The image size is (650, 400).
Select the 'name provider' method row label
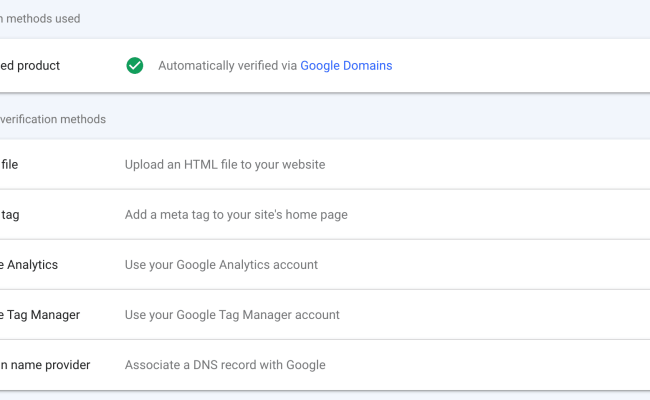click(45, 365)
